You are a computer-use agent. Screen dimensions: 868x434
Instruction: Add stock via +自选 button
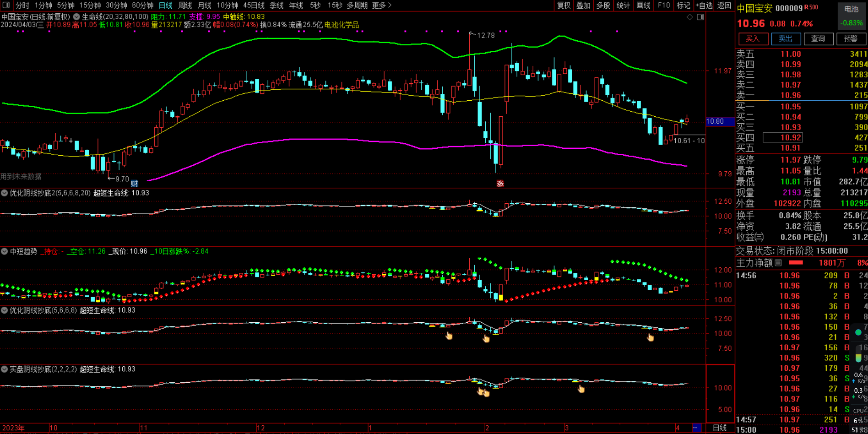pos(704,5)
